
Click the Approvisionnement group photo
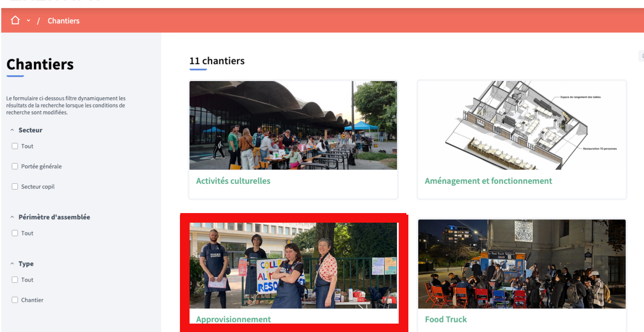(293, 265)
